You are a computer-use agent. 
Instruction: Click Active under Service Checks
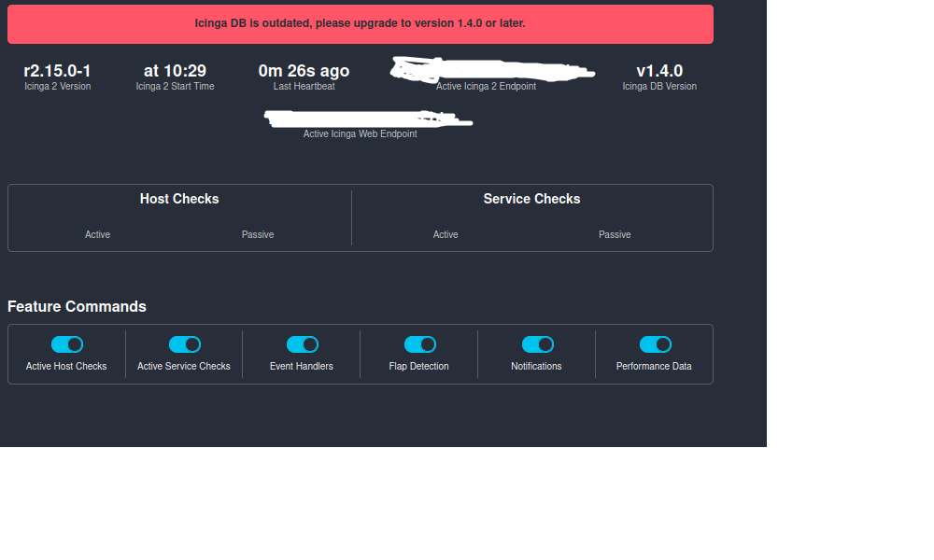(x=446, y=234)
